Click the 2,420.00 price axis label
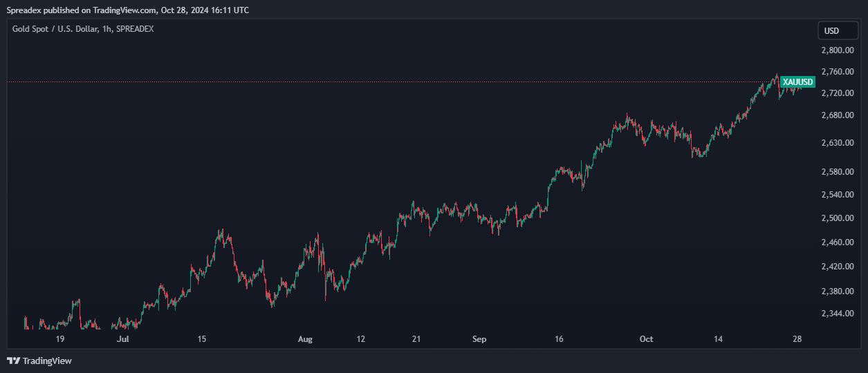868x373 pixels. [836, 267]
